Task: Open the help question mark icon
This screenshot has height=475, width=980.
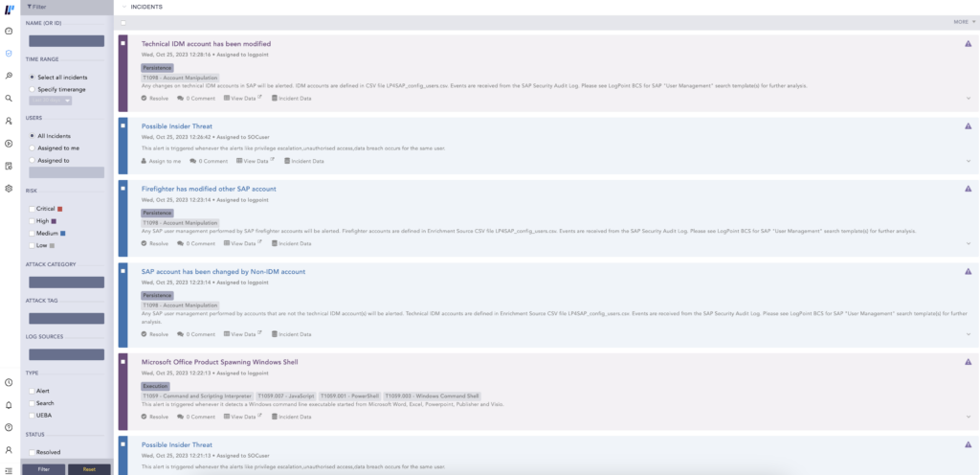Action: tap(9, 427)
